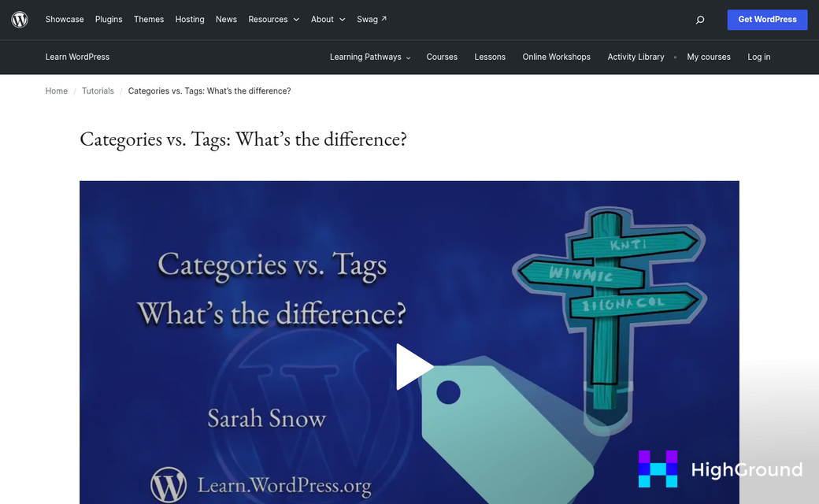Open the Showcase menu item
Viewport: 819px width, 504px height.
pyautogui.click(x=65, y=20)
